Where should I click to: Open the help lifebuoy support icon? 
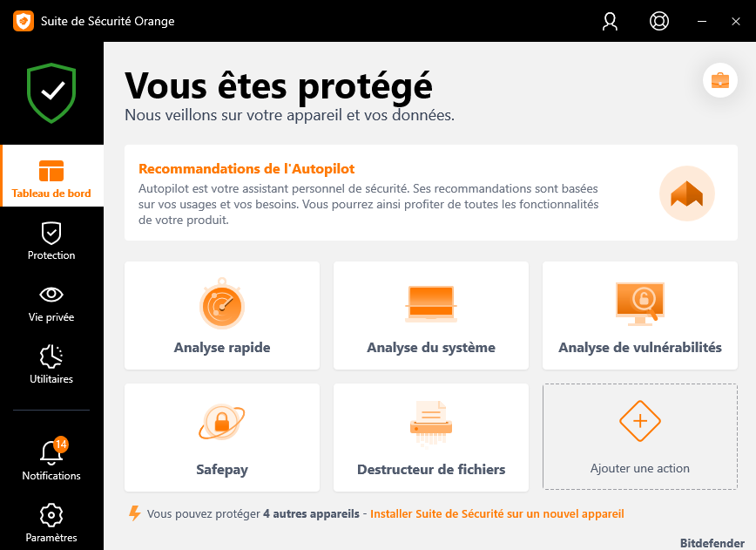click(x=659, y=21)
